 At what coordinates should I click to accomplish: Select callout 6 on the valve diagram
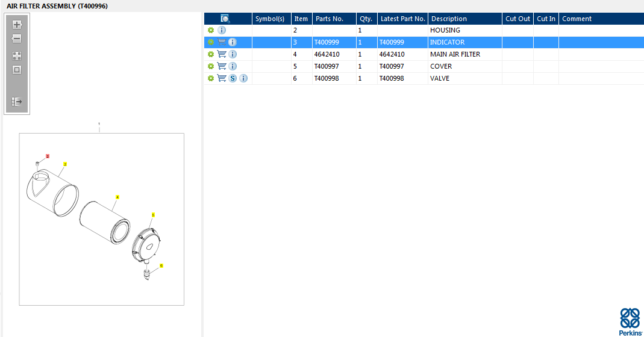[161, 265]
